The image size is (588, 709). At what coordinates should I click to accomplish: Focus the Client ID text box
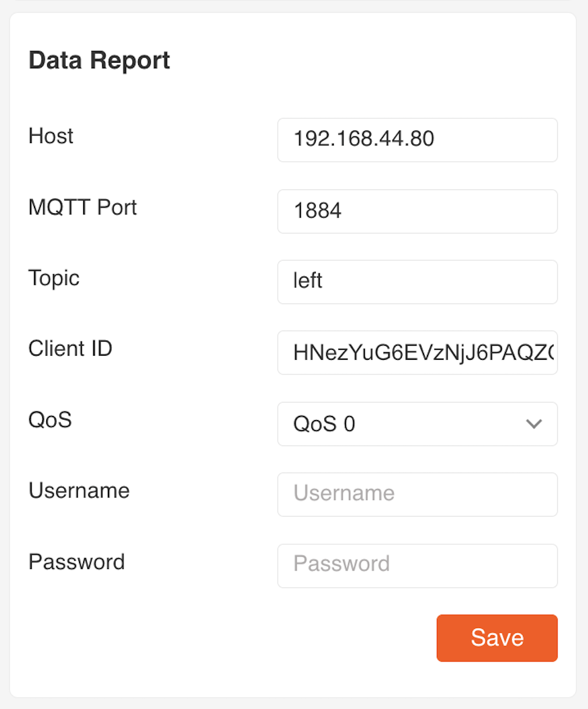coord(417,352)
